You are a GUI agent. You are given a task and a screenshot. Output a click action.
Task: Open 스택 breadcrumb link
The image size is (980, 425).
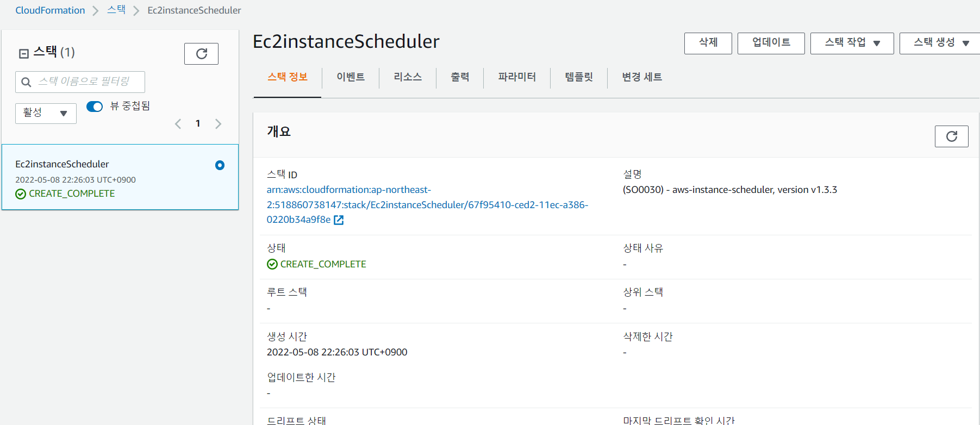pyautogui.click(x=116, y=10)
